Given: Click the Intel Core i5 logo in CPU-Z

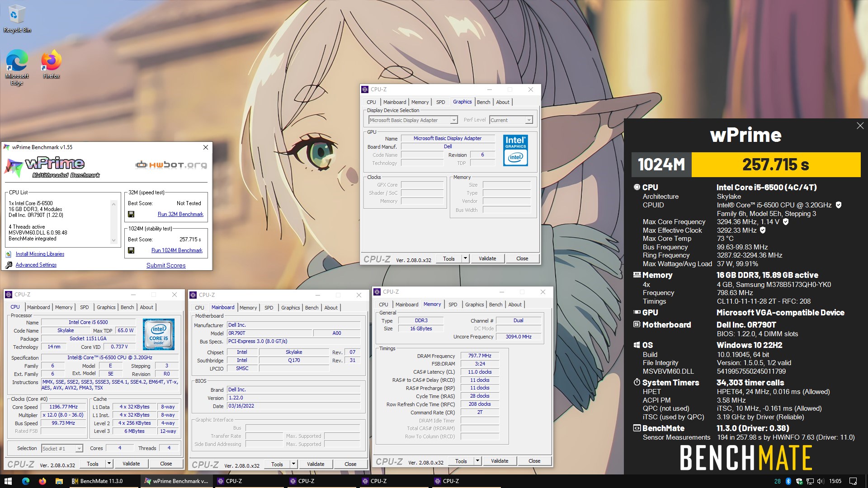Looking at the screenshot, I should (x=159, y=335).
